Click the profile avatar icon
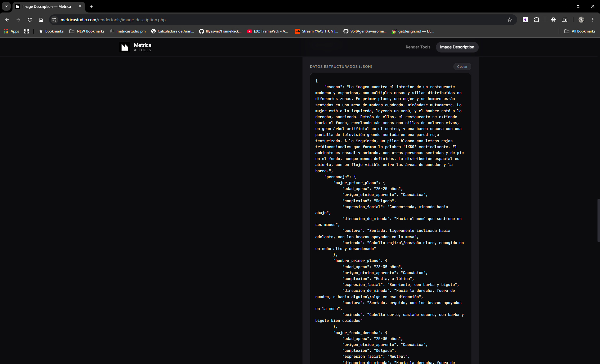Viewport: 600px width, 364px height. coord(581,20)
